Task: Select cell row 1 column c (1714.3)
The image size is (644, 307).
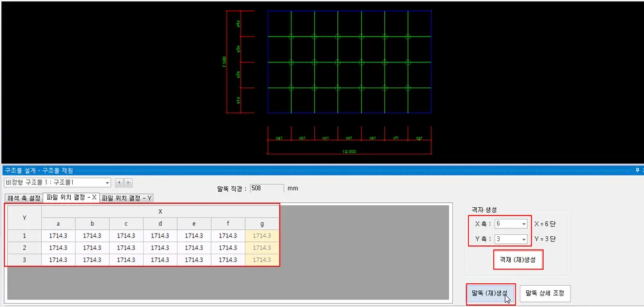Action: click(126, 236)
